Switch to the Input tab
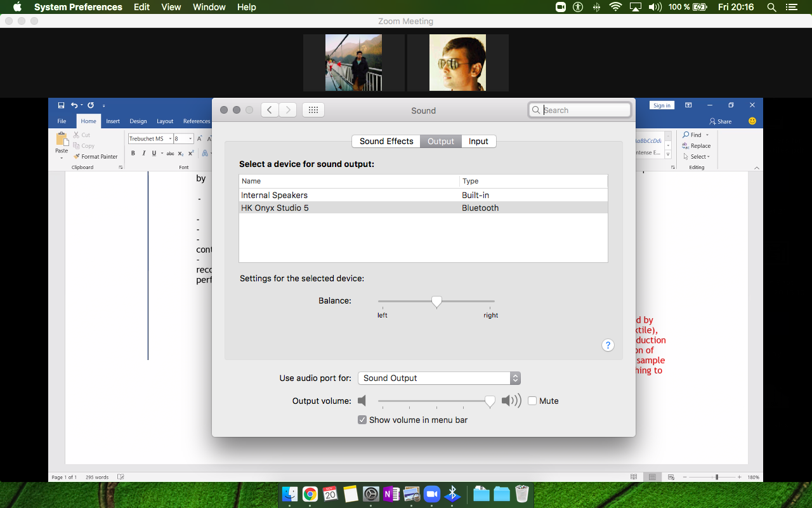Viewport: 812px width, 508px height. click(478, 141)
